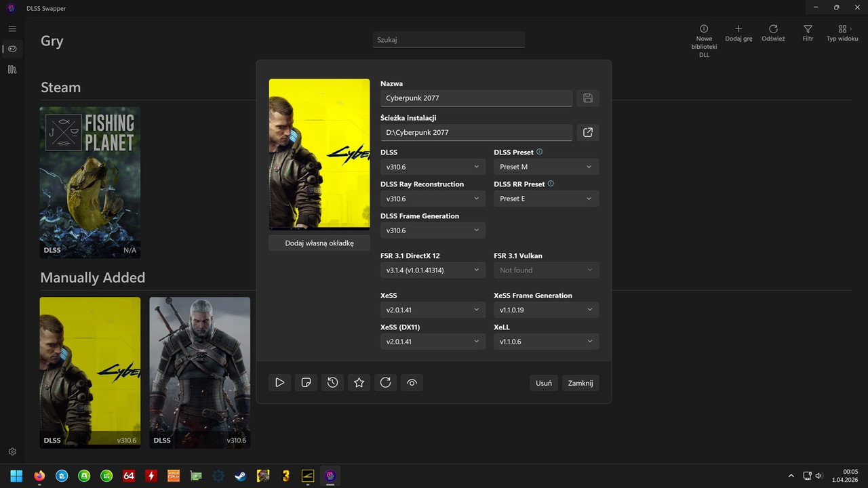Image resolution: width=868 pixels, height=488 pixels.
Task: Click Dodaj grę to add a game
Action: pyautogui.click(x=738, y=34)
